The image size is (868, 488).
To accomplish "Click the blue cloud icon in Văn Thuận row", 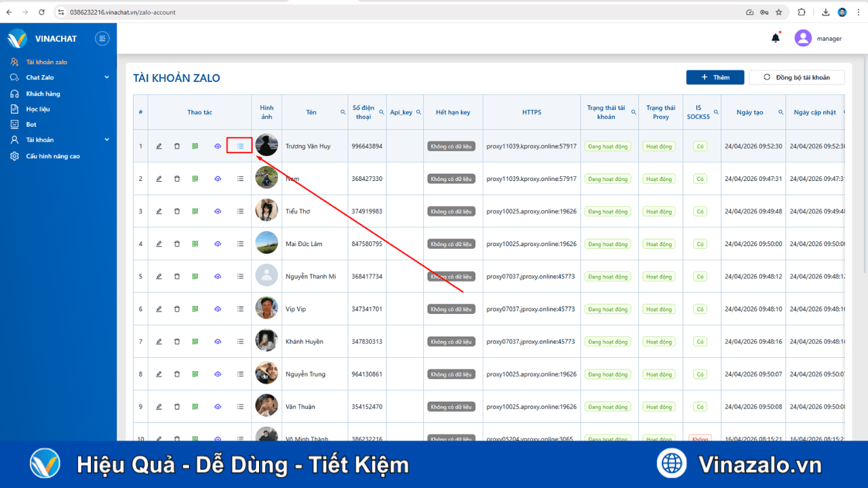I will click(218, 407).
